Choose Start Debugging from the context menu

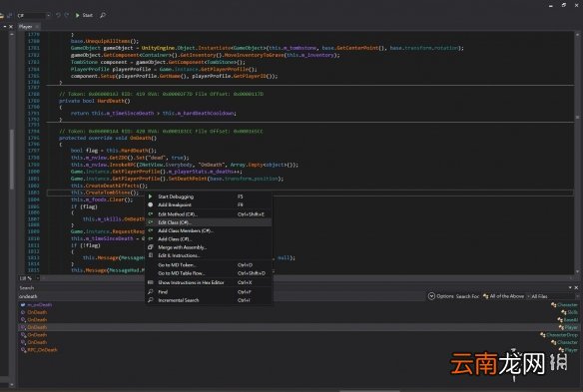pos(209,196)
